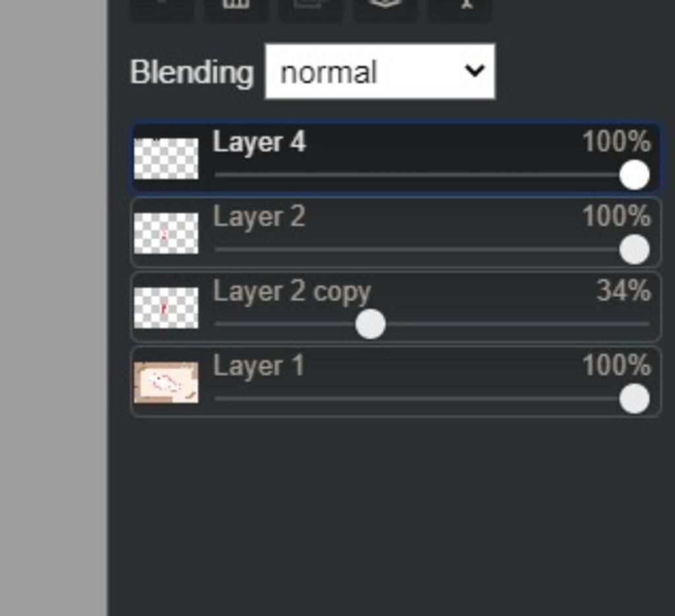Image resolution: width=675 pixels, height=616 pixels.
Task: Select Layer 2 in the layer list
Action: pyautogui.click(x=396, y=233)
